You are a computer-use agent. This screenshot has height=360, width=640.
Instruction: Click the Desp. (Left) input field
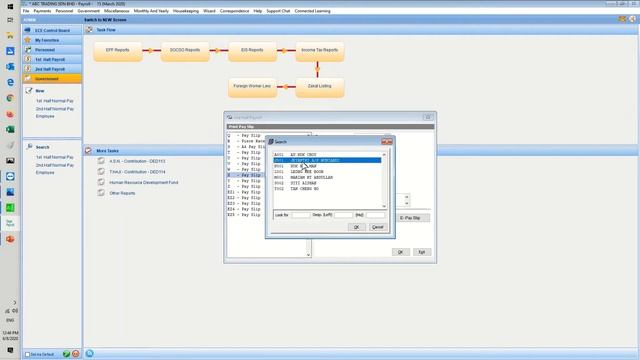[x=343, y=215]
